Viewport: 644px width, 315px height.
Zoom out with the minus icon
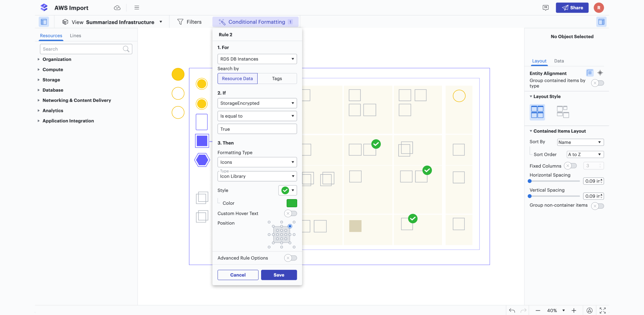pyautogui.click(x=538, y=310)
